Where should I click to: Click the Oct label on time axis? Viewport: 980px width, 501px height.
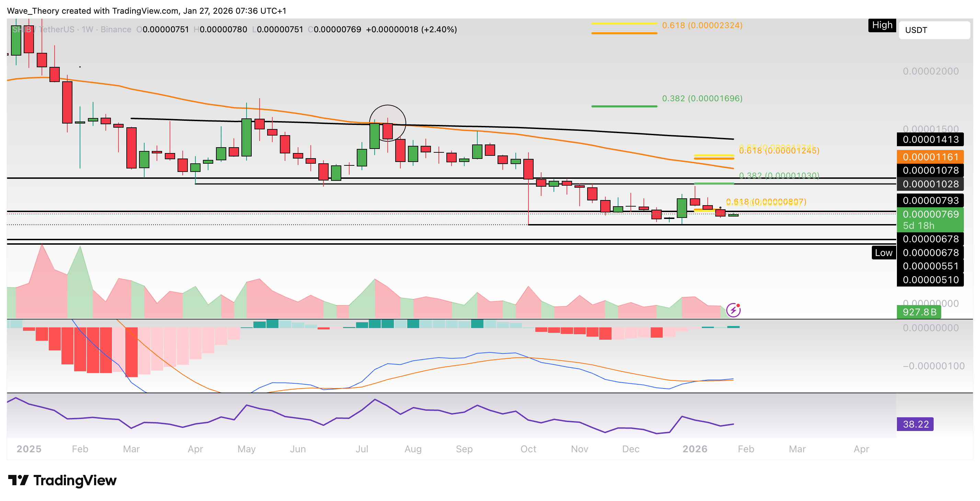528,449
